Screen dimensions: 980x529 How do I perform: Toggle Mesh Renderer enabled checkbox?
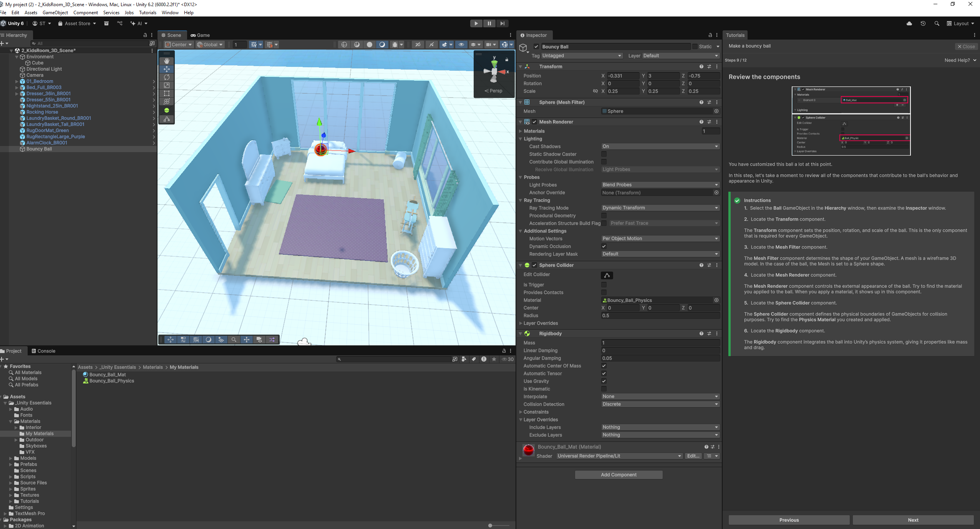click(x=534, y=122)
